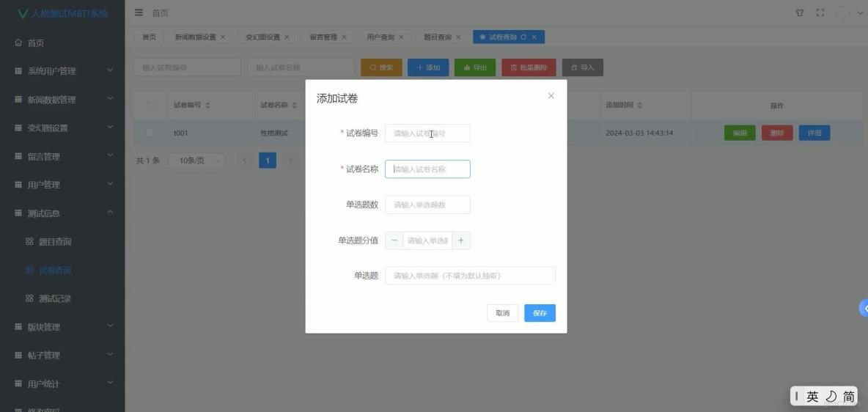Click the minus stepper of 单选题分值

(394, 240)
